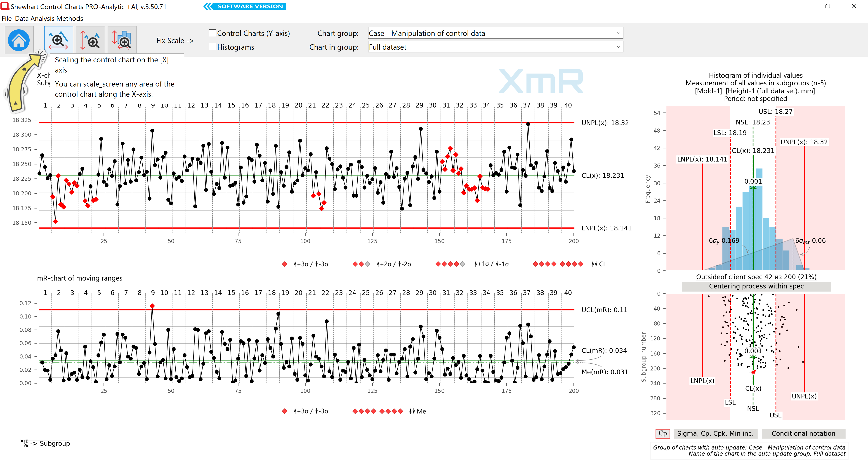Enable Control Charts (Y-axis) checkbox
Image resolution: width=868 pixels, height=466 pixels.
click(212, 33)
